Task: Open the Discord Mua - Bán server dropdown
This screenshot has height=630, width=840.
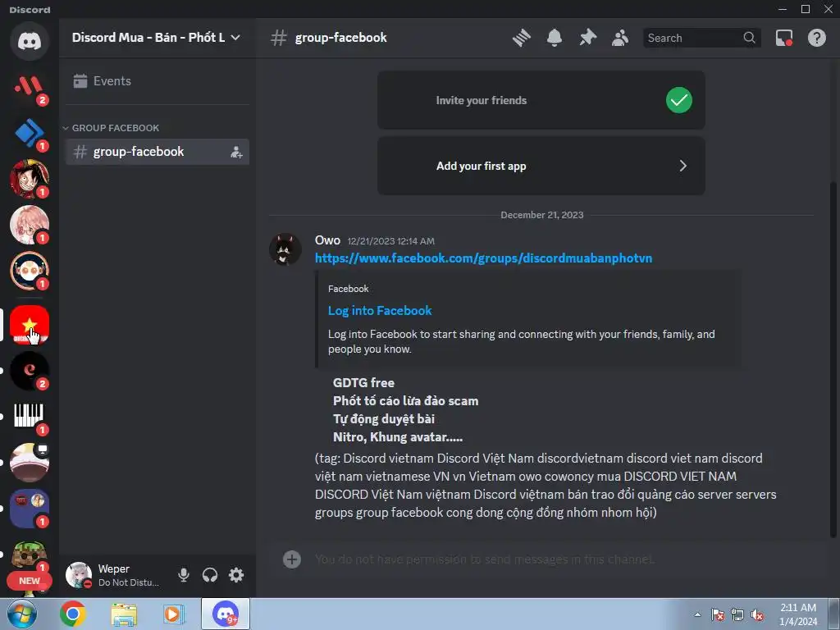Action: (x=157, y=38)
